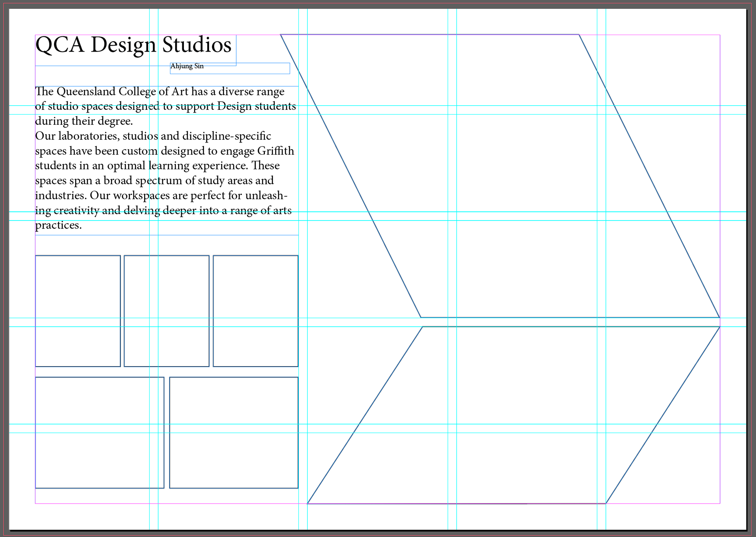
Task: Select the bottom-right large rectangular frame
Action: [233, 432]
